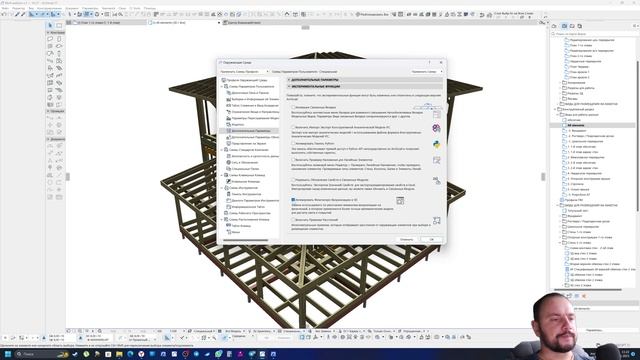Collapse the ЭКСПЕРИМЕНТАЛЬНЫЕ ФУНКЦИИ section header
The image size is (640, 360).
coord(364,87)
